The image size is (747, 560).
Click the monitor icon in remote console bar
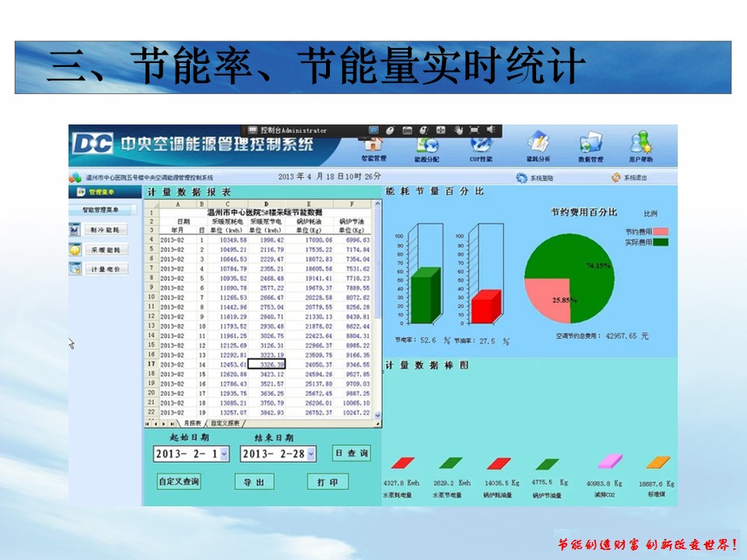(373, 130)
